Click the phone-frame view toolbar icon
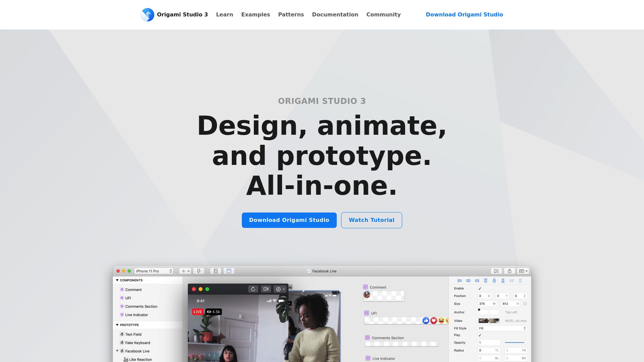 216,271
